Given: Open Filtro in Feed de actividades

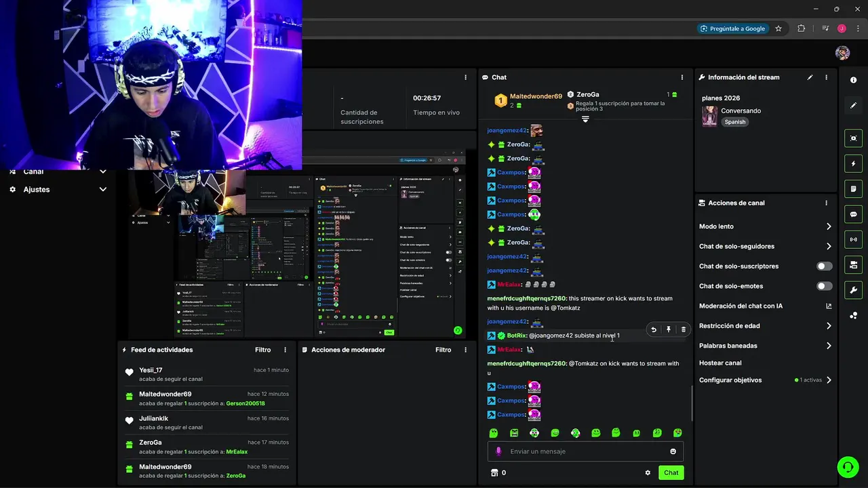Looking at the screenshot, I should point(263,350).
